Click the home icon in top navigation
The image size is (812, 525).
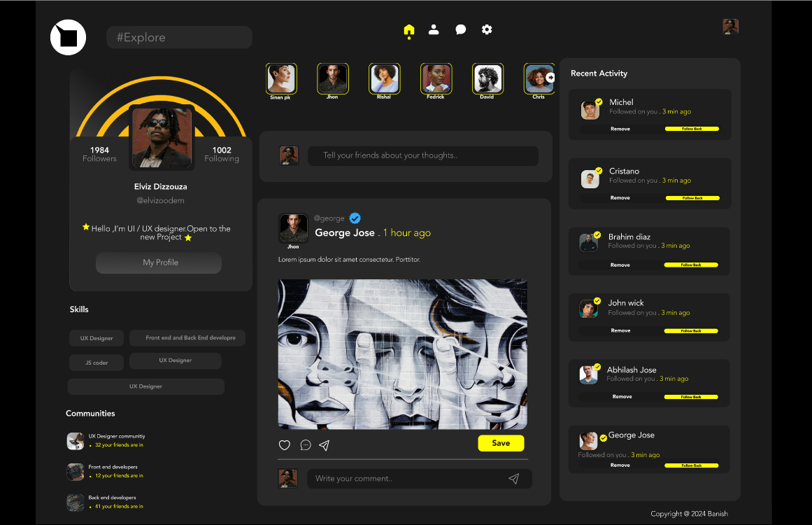click(x=409, y=30)
